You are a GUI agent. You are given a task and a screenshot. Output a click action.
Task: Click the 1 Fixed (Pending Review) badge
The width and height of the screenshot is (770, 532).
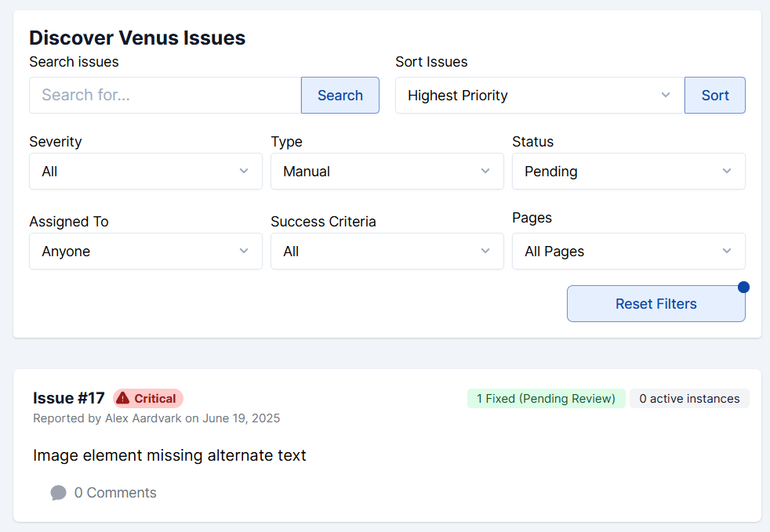click(546, 399)
